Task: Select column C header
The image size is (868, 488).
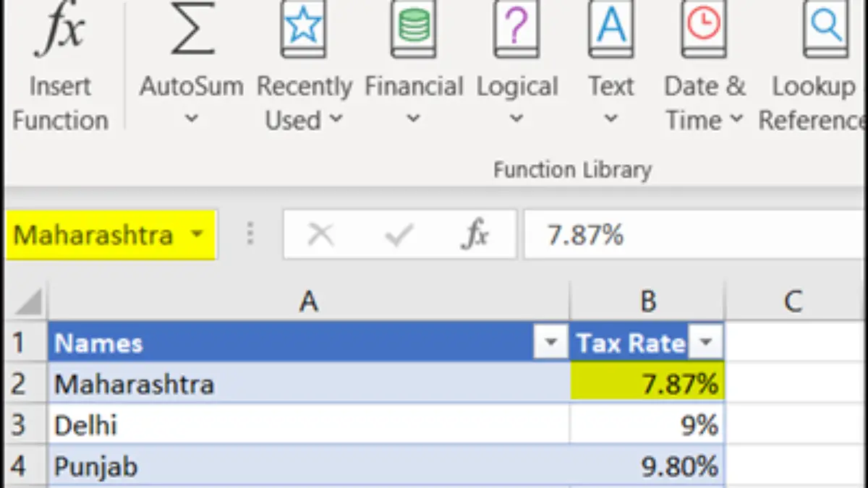Action: point(794,301)
